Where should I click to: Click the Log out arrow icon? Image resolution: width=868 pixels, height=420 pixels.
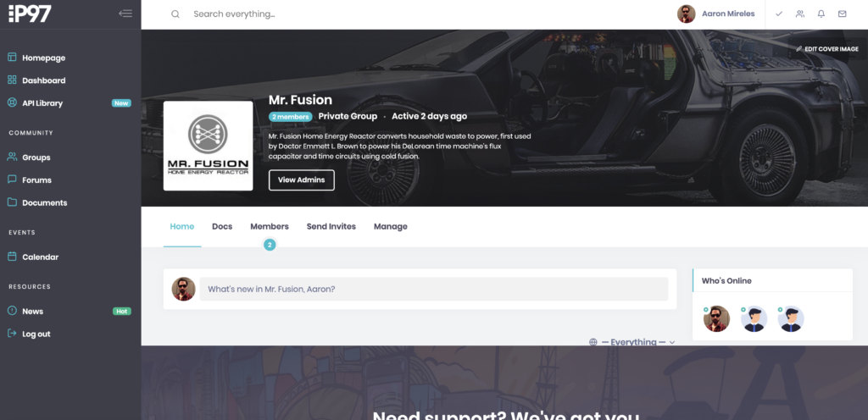(12, 334)
